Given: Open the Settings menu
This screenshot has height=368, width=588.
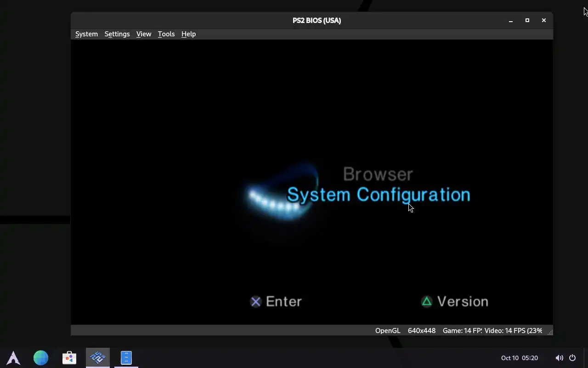Looking at the screenshot, I should pyautogui.click(x=117, y=34).
